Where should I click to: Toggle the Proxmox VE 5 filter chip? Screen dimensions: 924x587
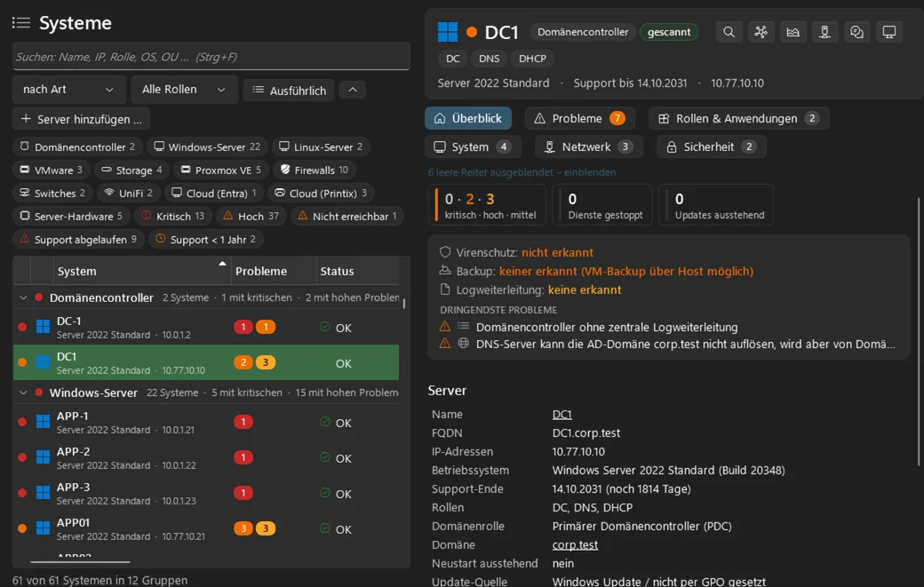[221, 171]
